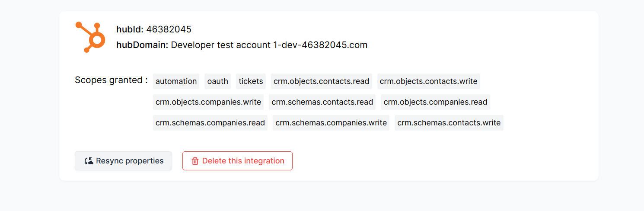Click the crm.schemas.companies.read scope chip
This screenshot has width=644, height=211.
click(210, 123)
